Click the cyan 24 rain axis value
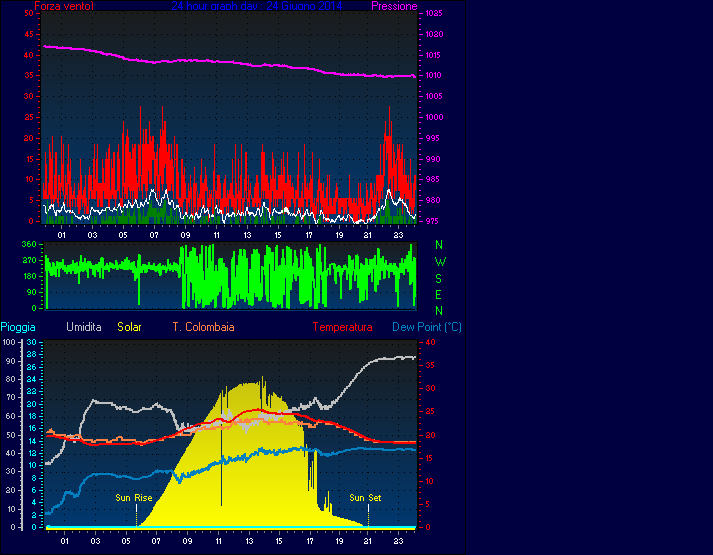The image size is (713, 555). pyautogui.click(x=32, y=380)
